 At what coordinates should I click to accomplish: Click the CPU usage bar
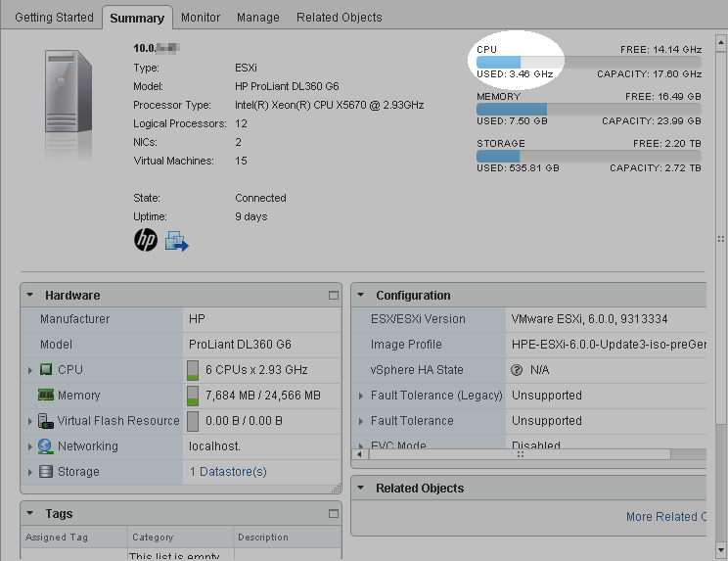coord(589,62)
